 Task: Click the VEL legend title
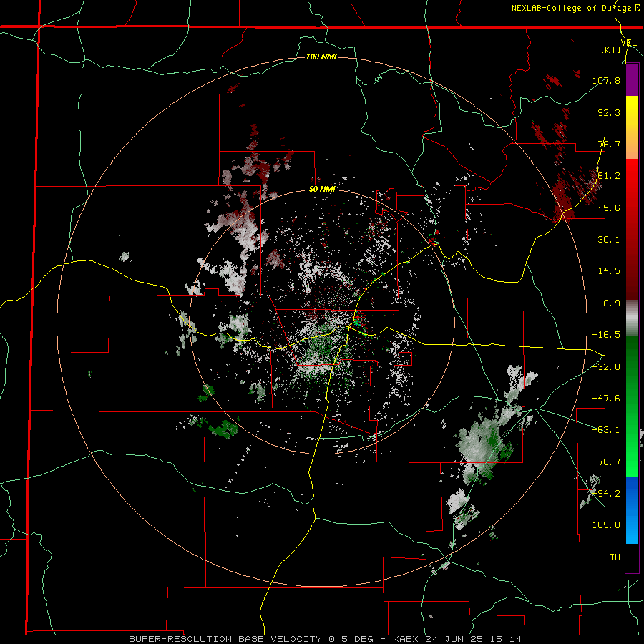click(629, 42)
